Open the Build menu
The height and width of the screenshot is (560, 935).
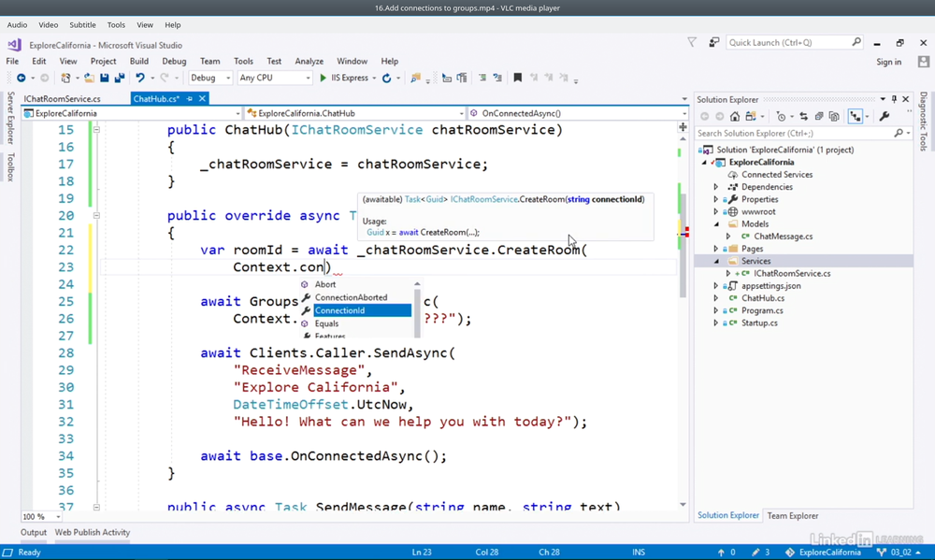(139, 61)
